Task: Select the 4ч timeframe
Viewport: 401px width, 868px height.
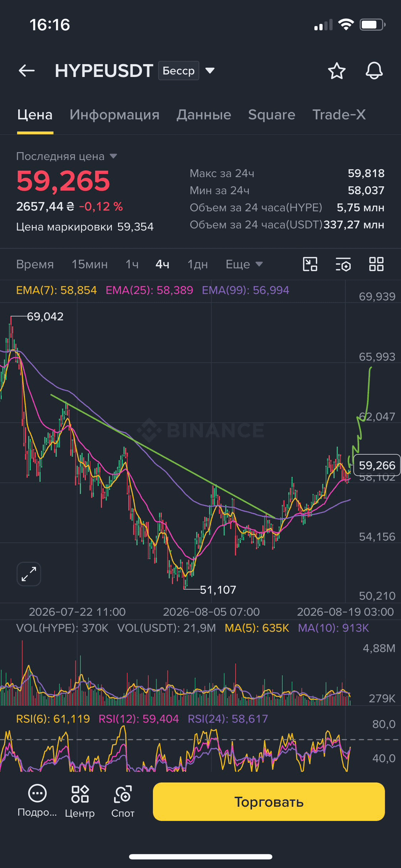Action: pyautogui.click(x=162, y=264)
